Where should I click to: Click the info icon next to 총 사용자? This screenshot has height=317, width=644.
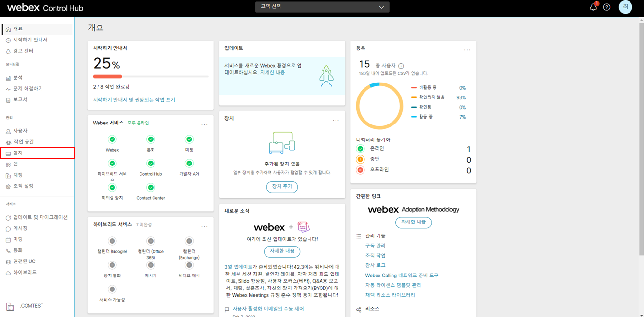401,66
